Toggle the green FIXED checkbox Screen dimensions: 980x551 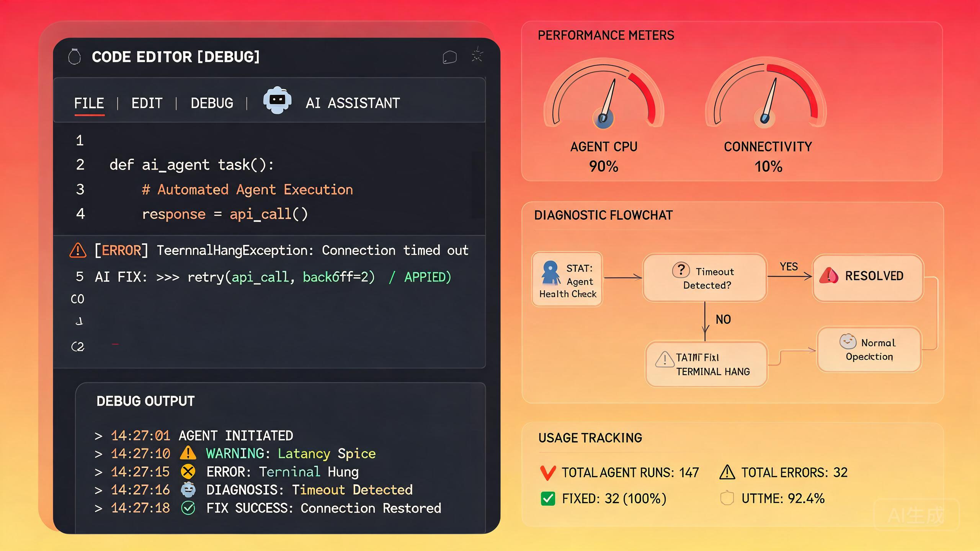coord(548,499)
